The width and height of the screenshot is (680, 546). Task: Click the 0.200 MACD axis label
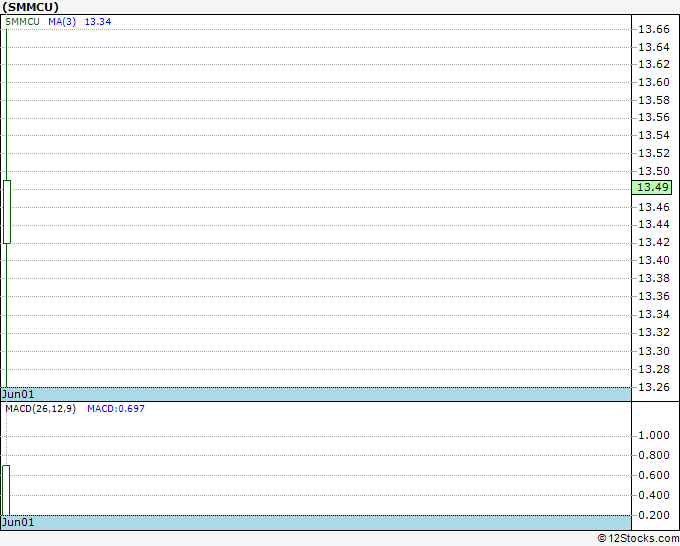(x=654, y=515)
